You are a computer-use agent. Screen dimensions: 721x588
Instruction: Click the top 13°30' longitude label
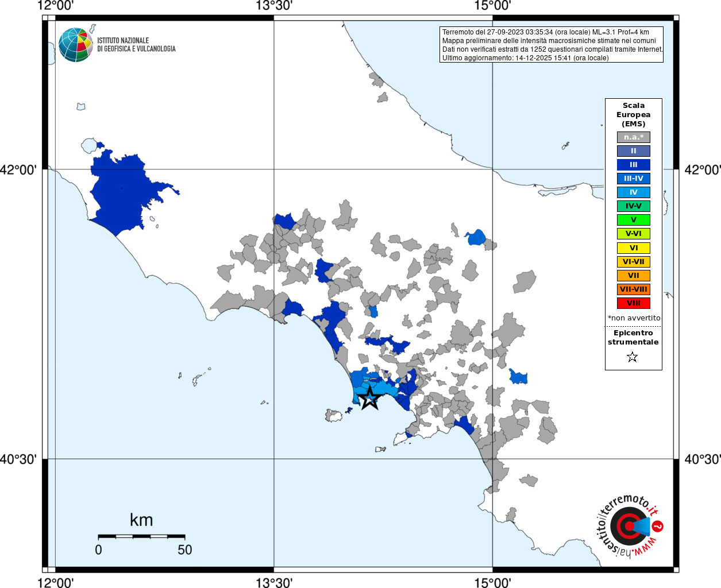274,6
